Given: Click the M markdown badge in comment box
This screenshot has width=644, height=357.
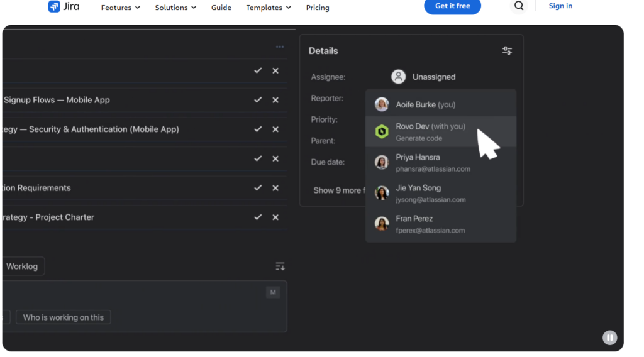Looking at the screenshot, I should (273, 292).
